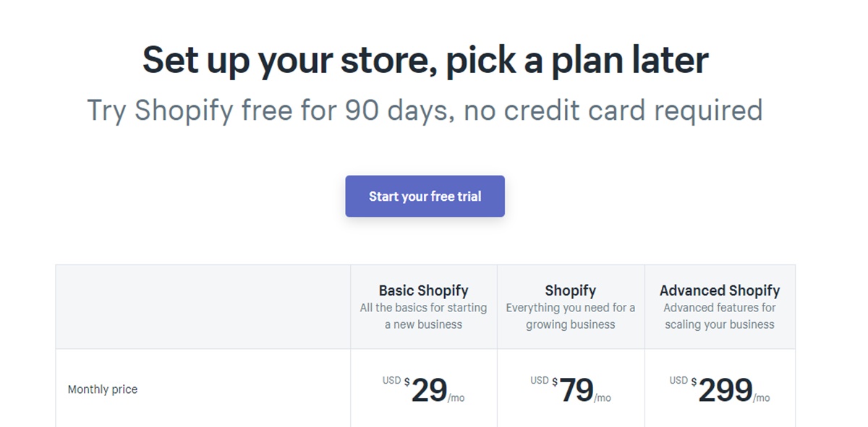The height and width of the screenshot is (427, 868).
Task: Click the $79 Shopify plan price
Action: click(576, 391)
